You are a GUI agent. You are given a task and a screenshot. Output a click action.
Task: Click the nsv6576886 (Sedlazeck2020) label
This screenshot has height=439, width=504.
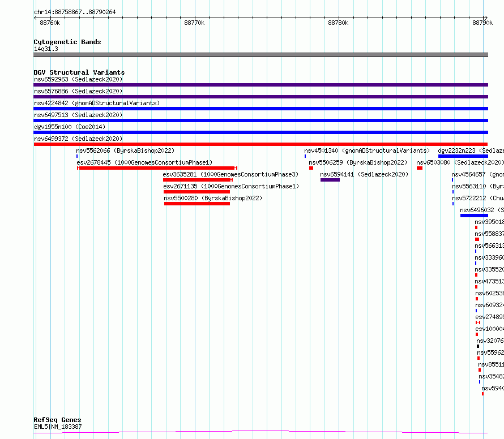[x=78, y=91]
